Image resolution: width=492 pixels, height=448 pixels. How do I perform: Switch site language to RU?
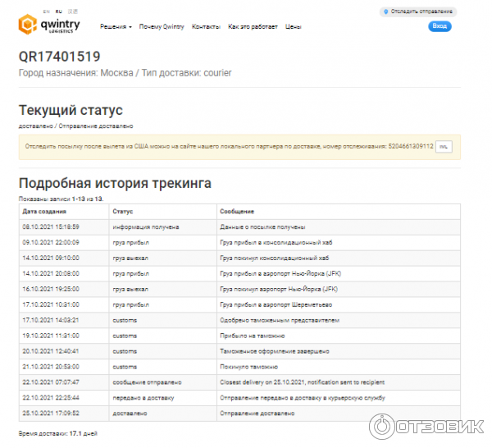[57, 12]
